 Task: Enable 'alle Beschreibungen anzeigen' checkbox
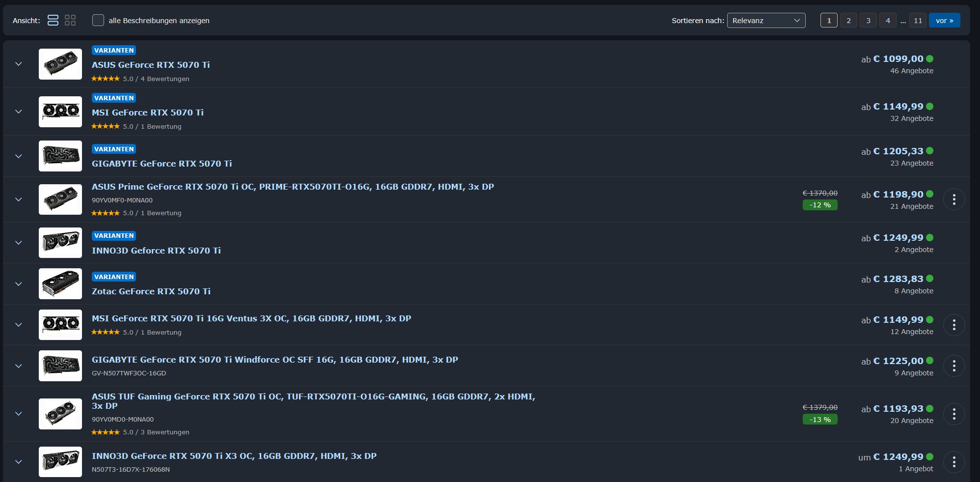(98, 20)
